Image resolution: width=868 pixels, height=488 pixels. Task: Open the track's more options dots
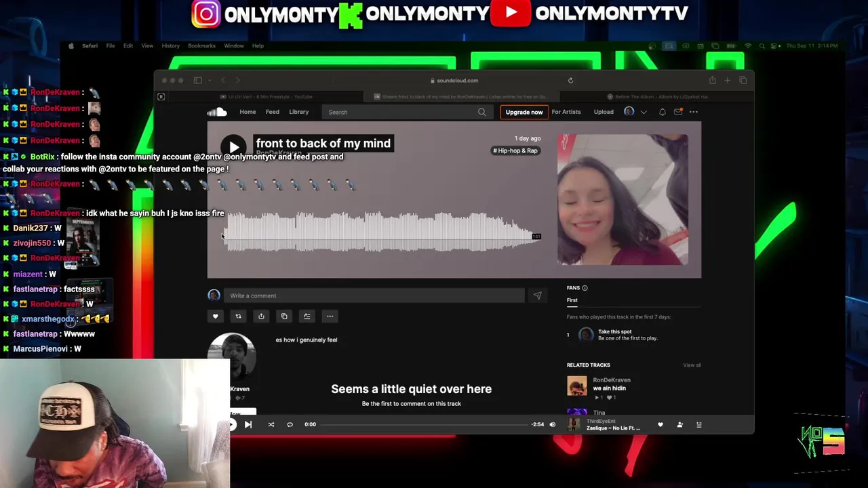point(330,316)
